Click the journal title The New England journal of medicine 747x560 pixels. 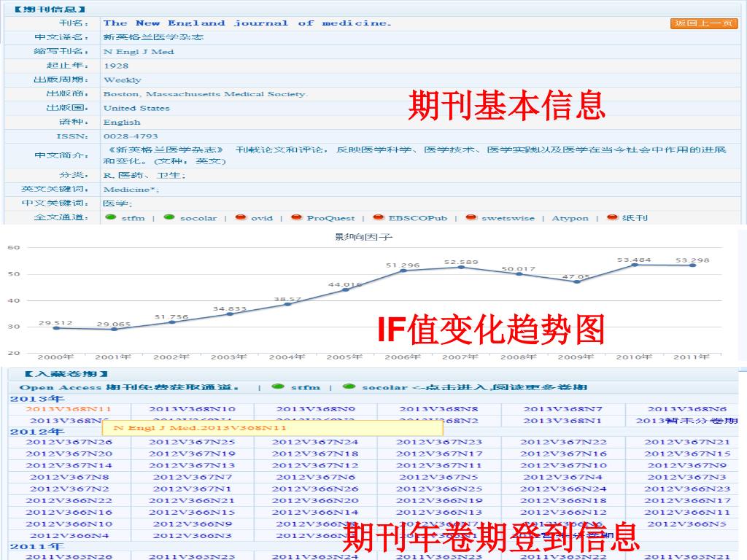247,23
